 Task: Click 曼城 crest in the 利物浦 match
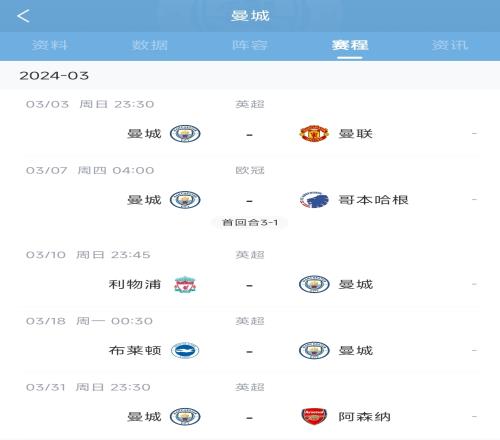pyautogui.click(x=314, y=284)
